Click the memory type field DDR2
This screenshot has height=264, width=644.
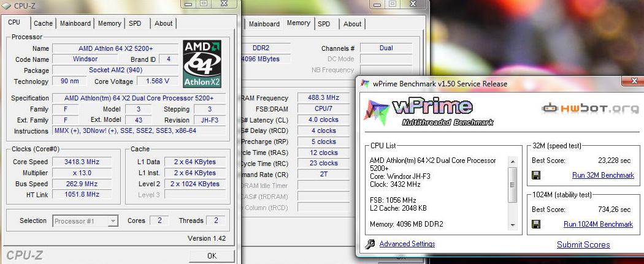267,48
